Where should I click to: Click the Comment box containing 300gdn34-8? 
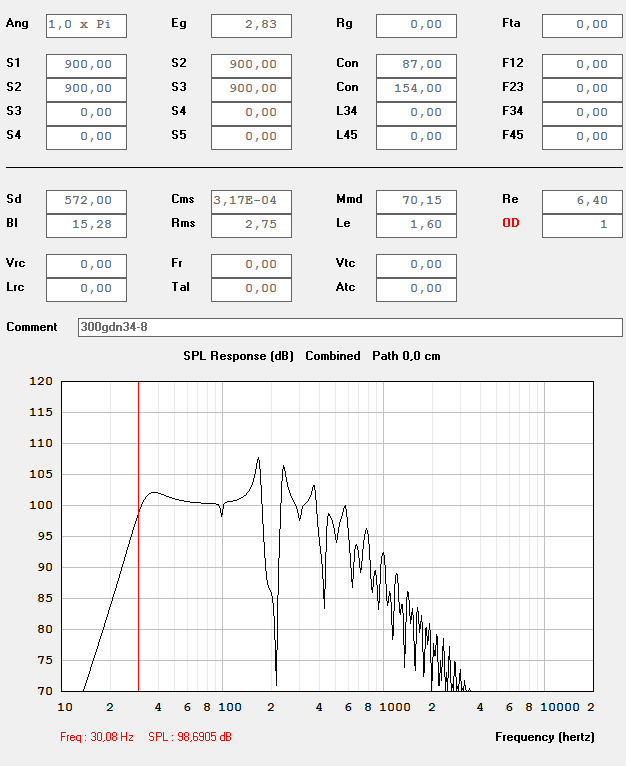point(350,327)
